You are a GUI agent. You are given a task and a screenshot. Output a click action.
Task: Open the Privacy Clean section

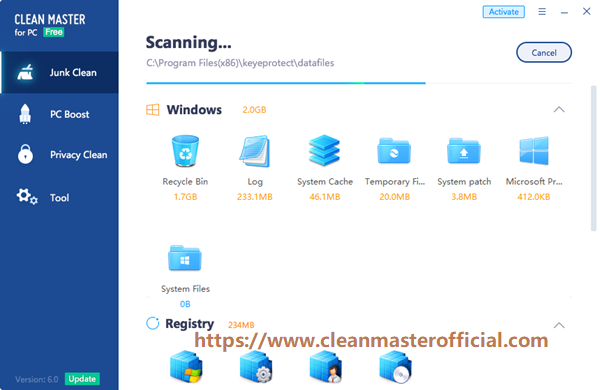(60, 155)
